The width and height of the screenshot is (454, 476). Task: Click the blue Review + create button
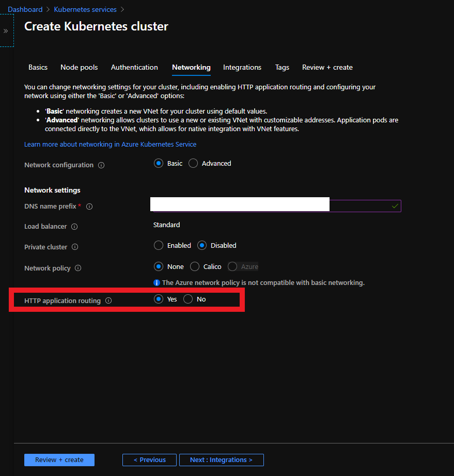[x=59, y=460]
